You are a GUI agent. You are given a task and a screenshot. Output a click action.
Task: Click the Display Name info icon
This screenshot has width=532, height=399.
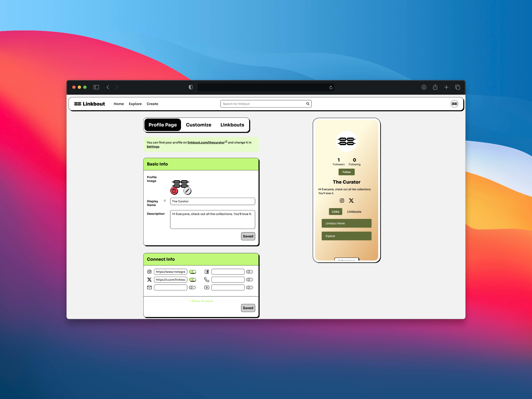165,201
